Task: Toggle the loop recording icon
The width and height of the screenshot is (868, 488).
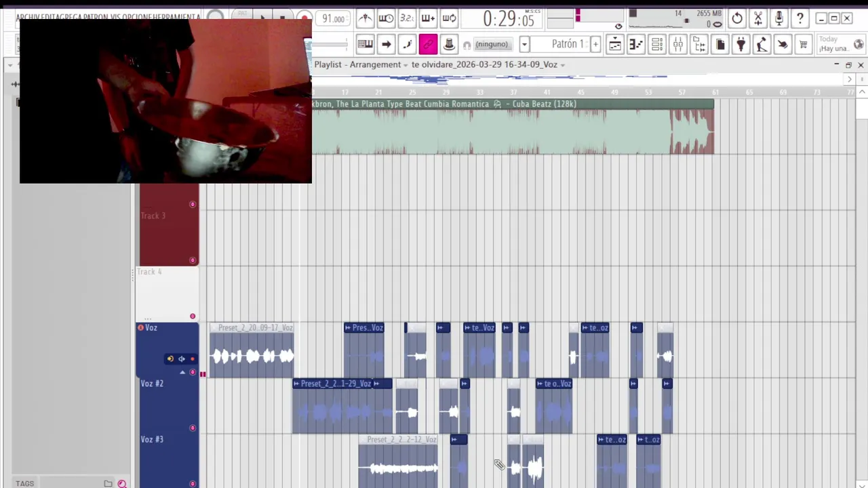Action: (449, 18)
